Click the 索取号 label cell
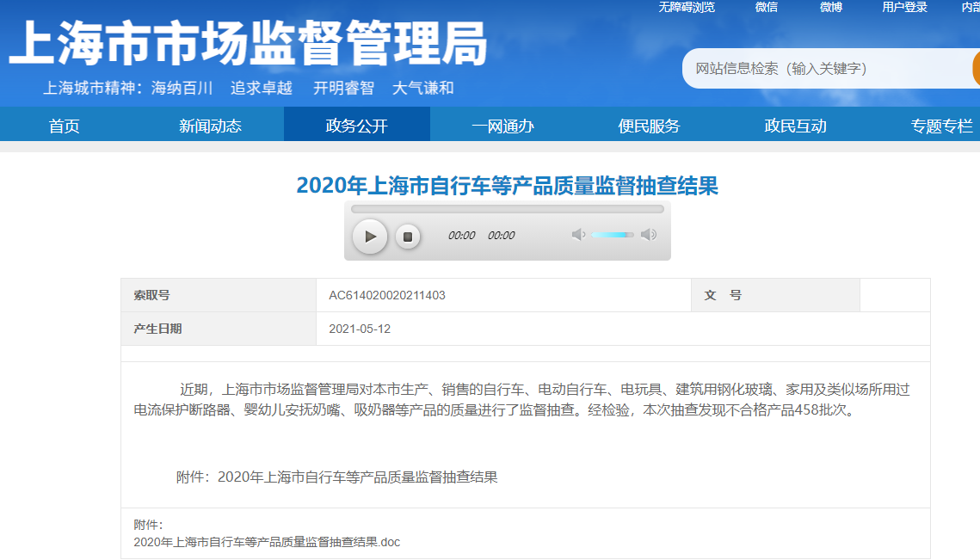The height and width of the screenshot is (560, 980). (x=219, y=295)
